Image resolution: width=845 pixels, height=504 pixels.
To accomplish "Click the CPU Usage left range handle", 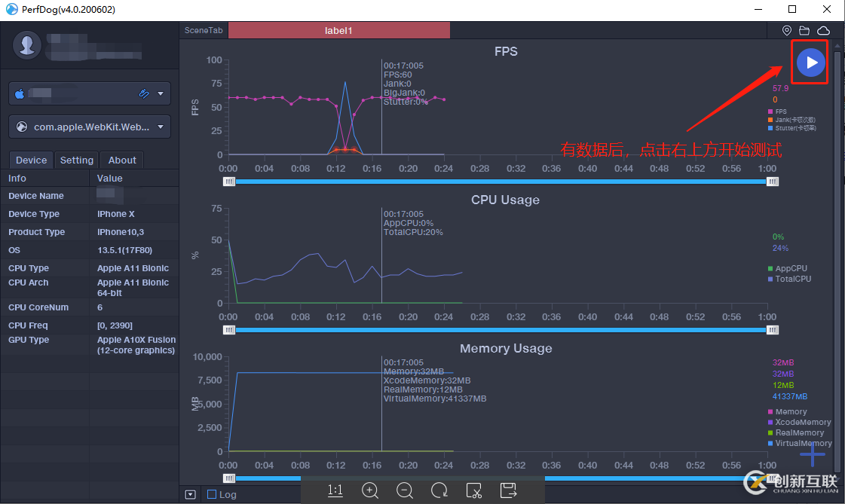I will (x=229, y=329).
